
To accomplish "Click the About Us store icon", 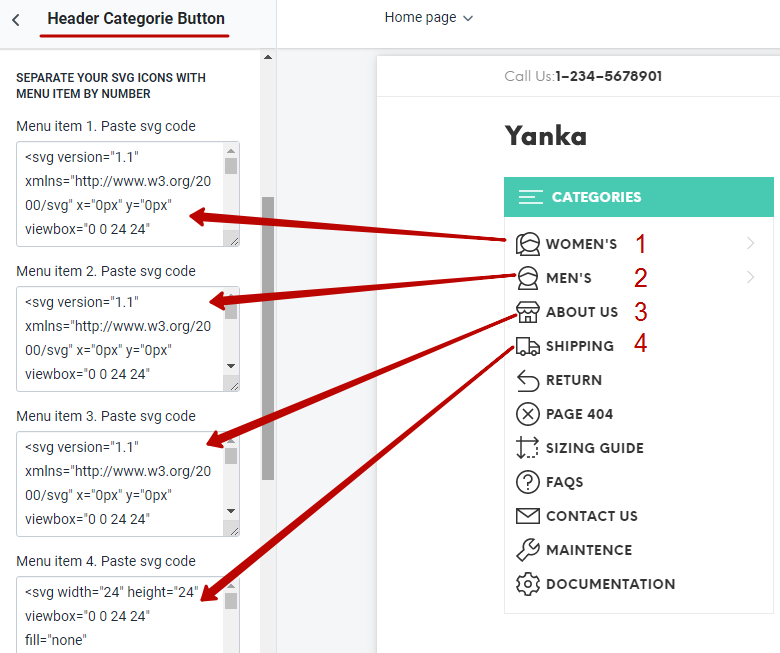I will point(528,312).
